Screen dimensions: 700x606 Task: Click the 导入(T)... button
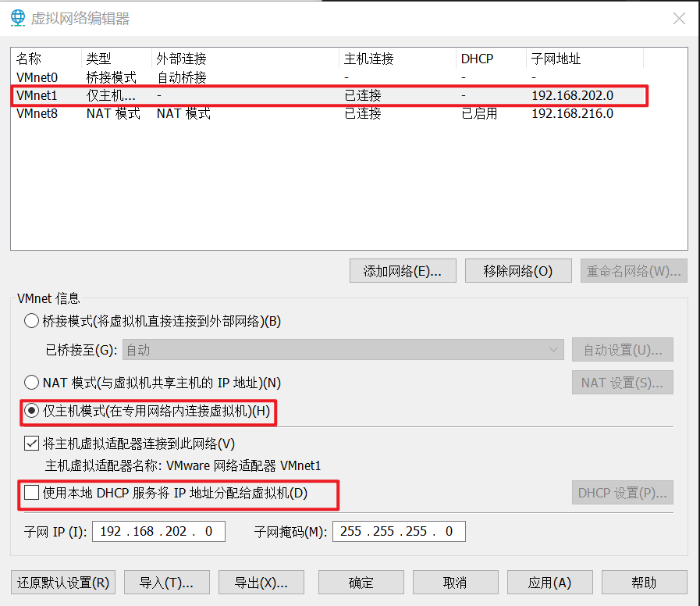click(x=166, y=583)
